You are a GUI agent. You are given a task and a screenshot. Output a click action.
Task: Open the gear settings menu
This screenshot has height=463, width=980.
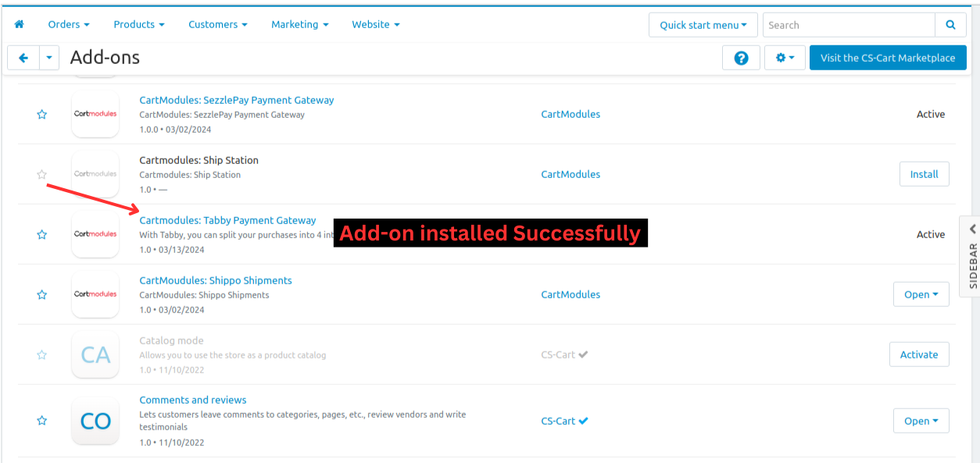point(785,58)
